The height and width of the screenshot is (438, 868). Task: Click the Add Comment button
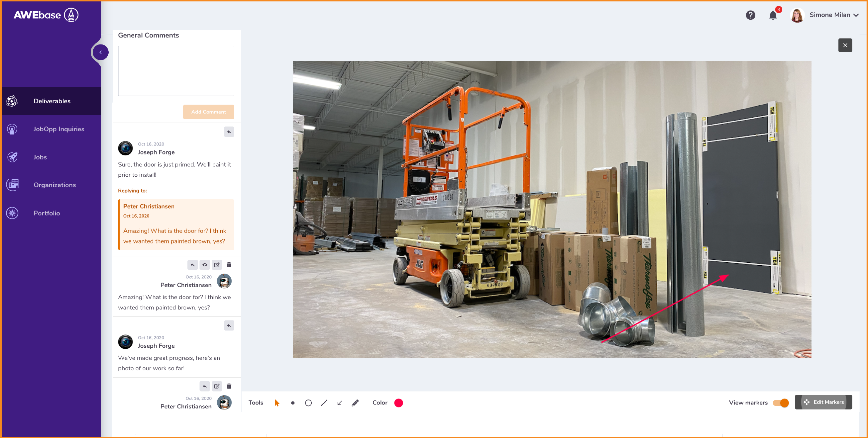point(208,112)
